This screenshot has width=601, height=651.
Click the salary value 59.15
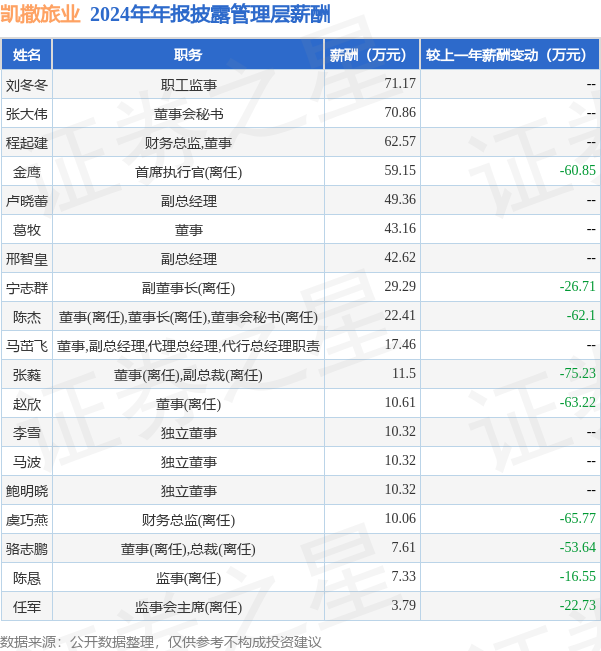[x=400, y=170]
